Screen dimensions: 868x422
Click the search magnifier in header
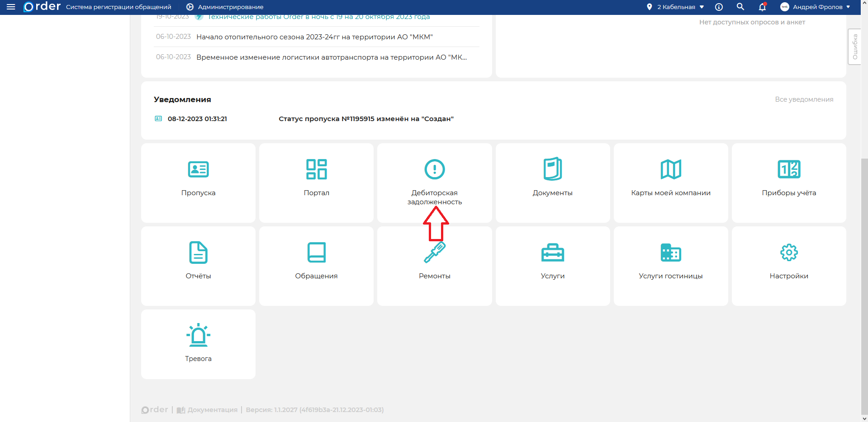[740, 7]
